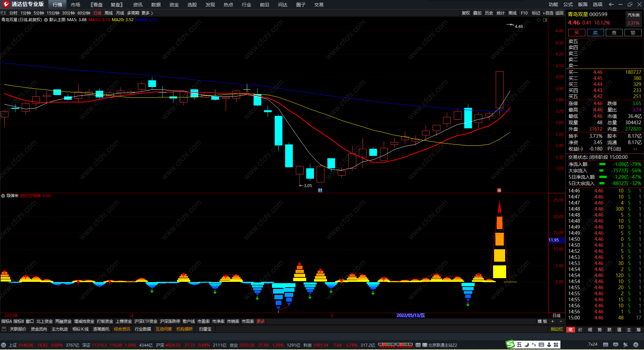Click the restore window button
The width and height of the screenshot is (644, 350).
click(630, 4)
